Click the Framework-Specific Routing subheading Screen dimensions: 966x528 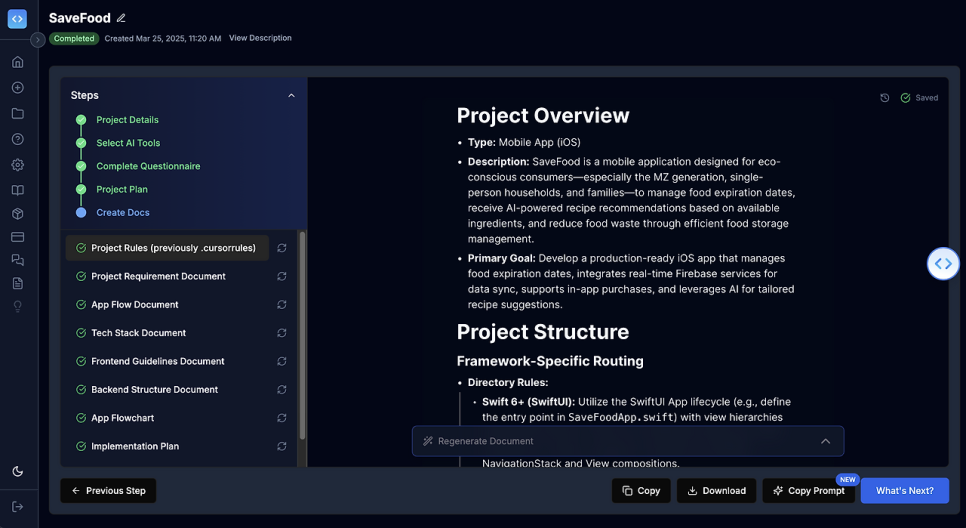550,361
